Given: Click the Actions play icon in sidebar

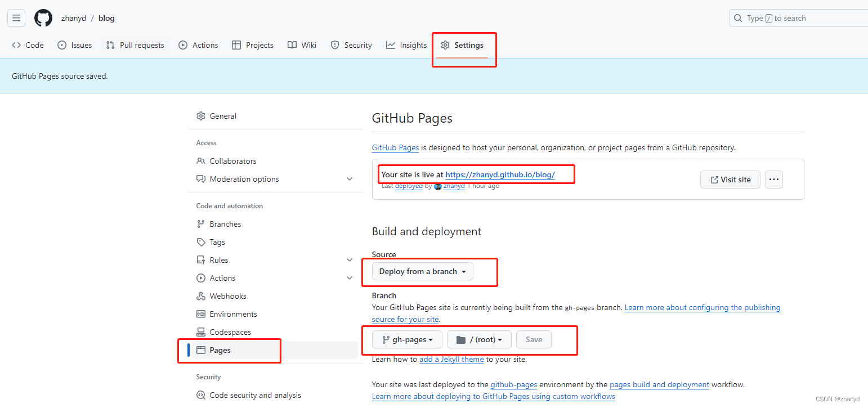Looking at the screenshot, I should pyautogui.click(x=201, y=278).
